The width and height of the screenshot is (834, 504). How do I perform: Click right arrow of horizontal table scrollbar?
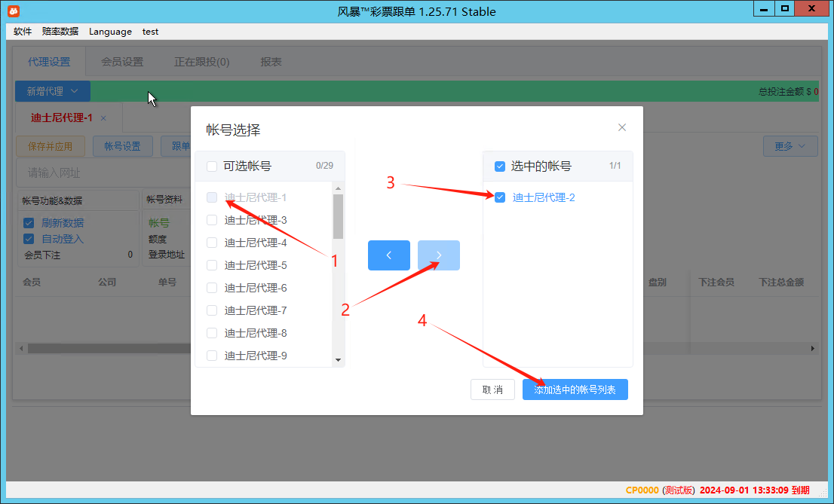coord(812,348)
